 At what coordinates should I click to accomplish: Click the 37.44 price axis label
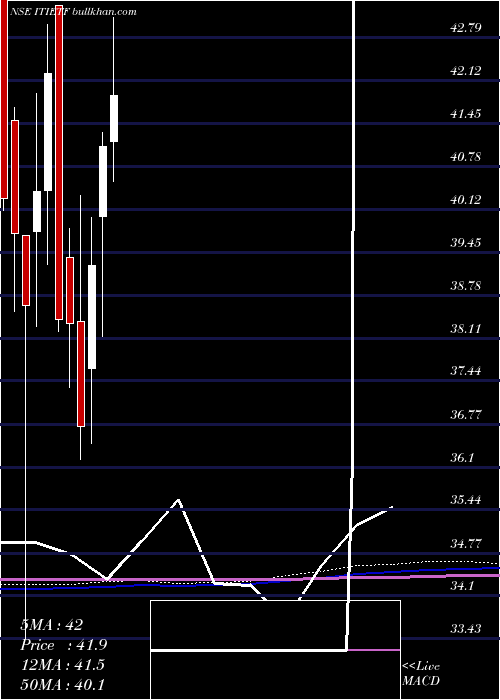coord(466,371)
